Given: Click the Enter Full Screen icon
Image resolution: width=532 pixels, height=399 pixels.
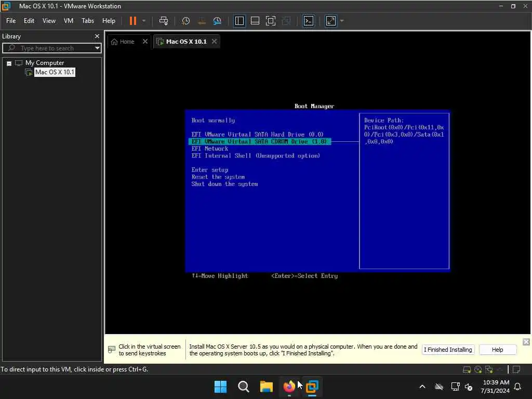Looking at the screenshot, I should click(x=270, y=21).
